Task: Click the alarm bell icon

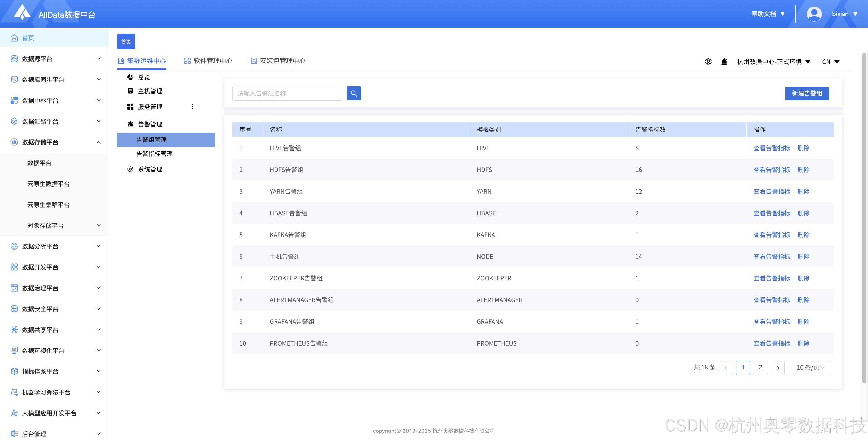Action: [724, 62]
